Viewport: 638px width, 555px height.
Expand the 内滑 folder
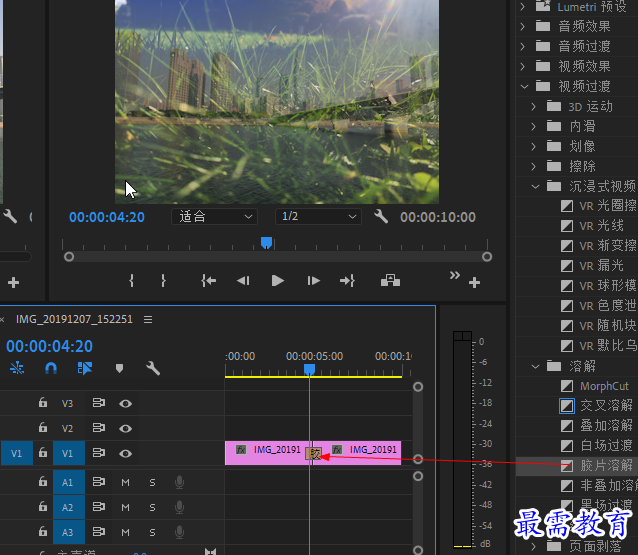pos(533,127)
